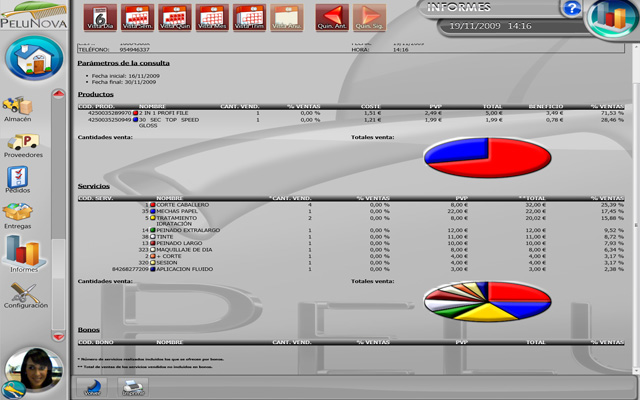Click the 'Productos' section heading
Screen dimensions: 640x400
point(96,94)
